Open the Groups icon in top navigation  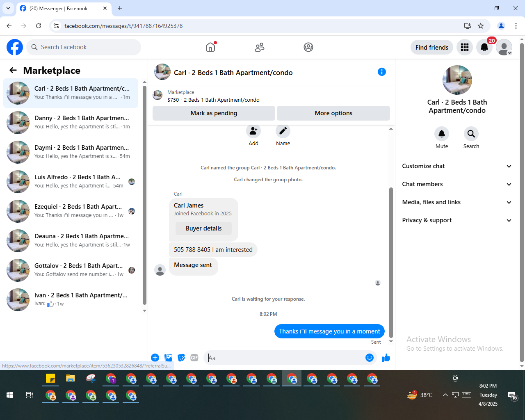pos(308,47)
